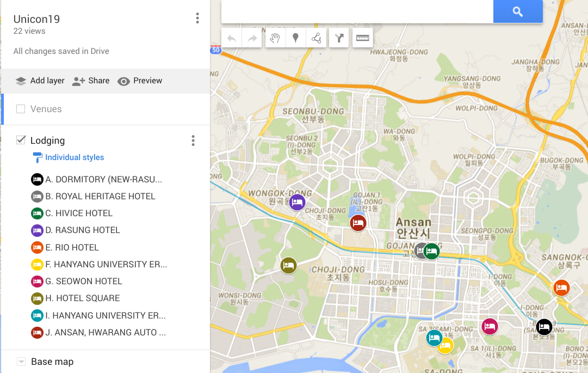Click the Venues layer title
The height and width of the screenshot is (373, 588).
click(46, 109)
